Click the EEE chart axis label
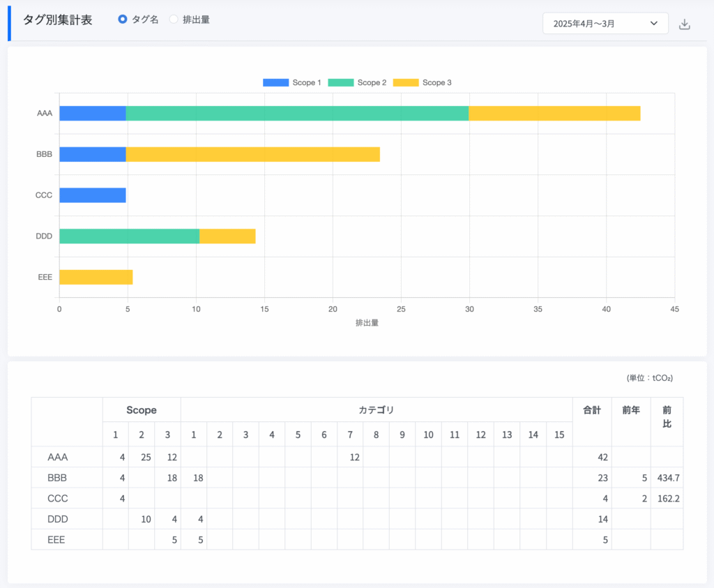 (45, 278)
